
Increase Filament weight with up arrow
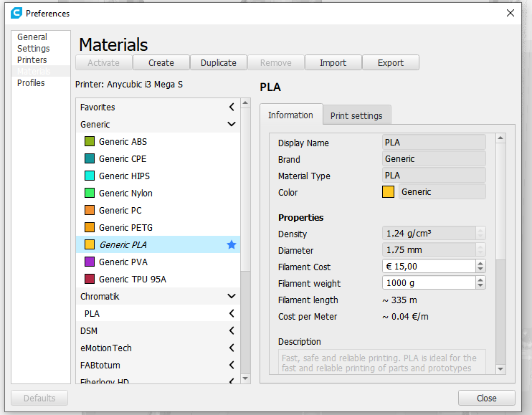(x=480, y=280)
